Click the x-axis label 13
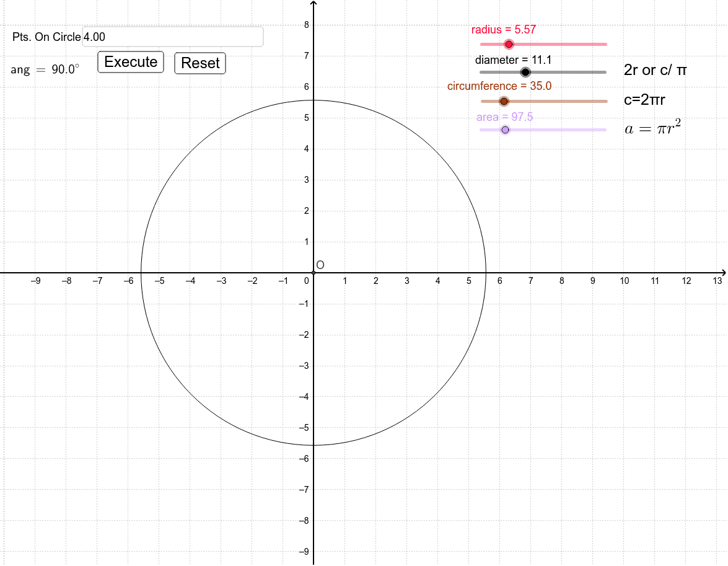 717,281
